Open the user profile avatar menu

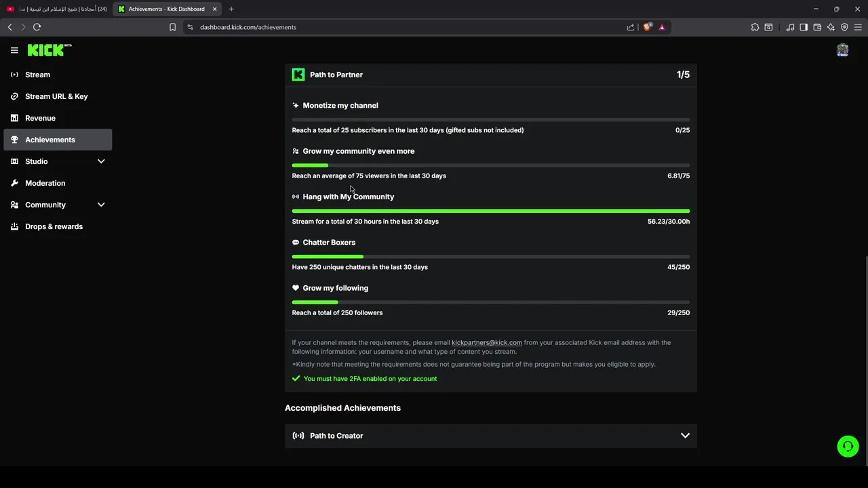tap(842, 50)
